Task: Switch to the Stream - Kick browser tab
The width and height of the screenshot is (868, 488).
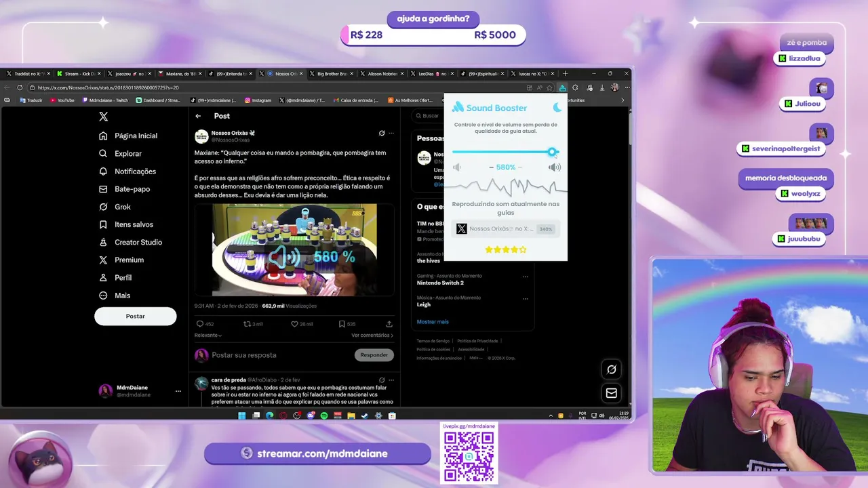Action: pos(79,73)
